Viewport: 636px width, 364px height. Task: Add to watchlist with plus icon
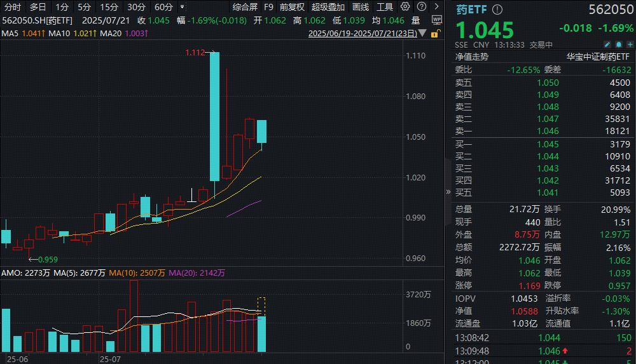click(630, 44)
